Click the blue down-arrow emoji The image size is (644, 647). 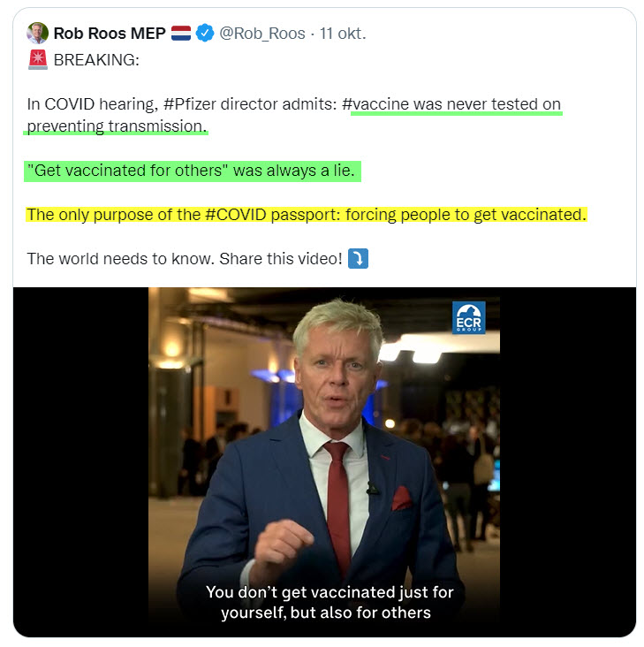coord(358,259)
